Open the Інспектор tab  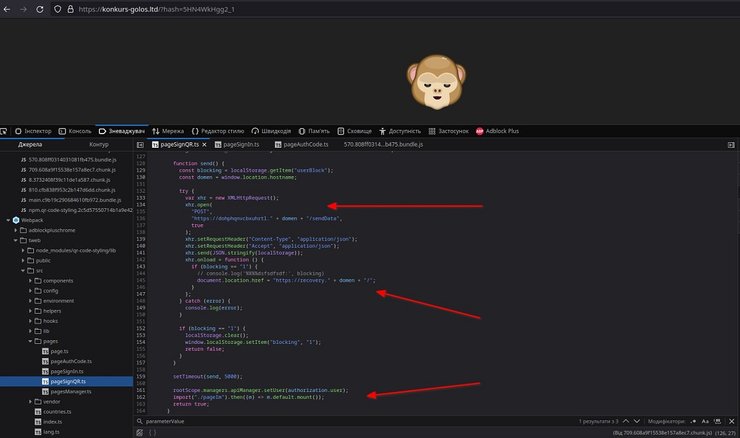click(33, 131)
